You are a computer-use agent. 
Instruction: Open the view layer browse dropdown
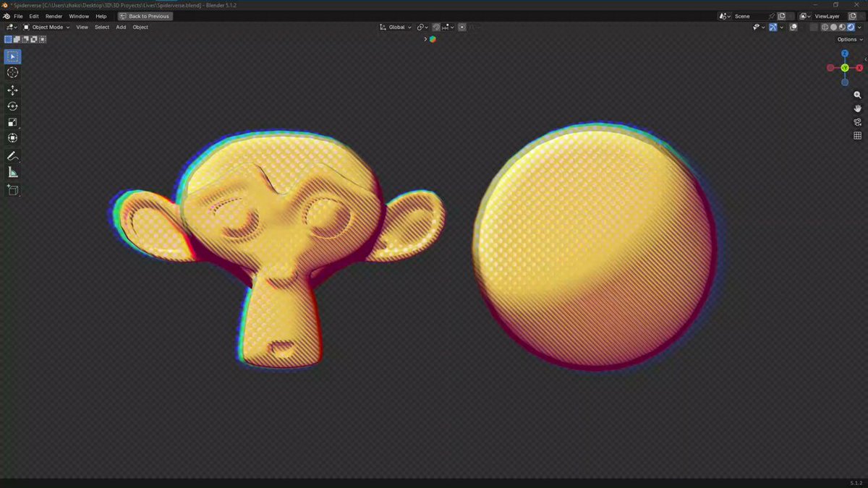[806, 16]
